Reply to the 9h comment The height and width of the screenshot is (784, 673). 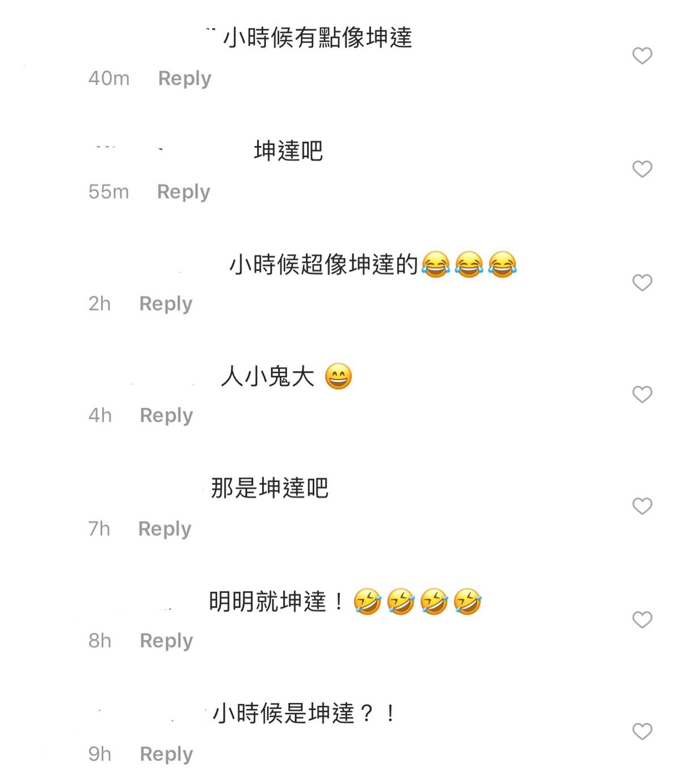[x=166, y=754]
